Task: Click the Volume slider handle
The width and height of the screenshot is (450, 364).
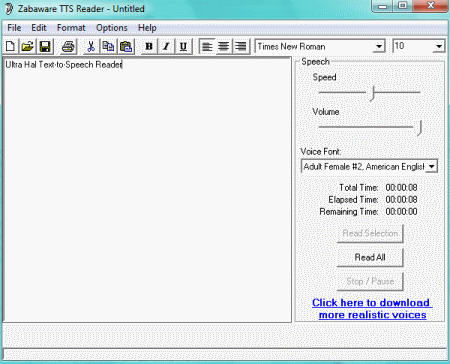Action: coord(420,128)
